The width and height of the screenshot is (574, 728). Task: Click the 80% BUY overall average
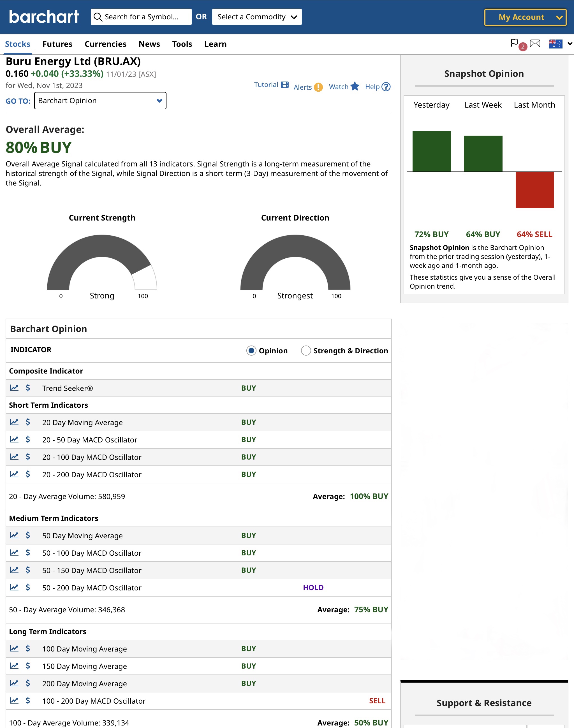pos(39,147)
